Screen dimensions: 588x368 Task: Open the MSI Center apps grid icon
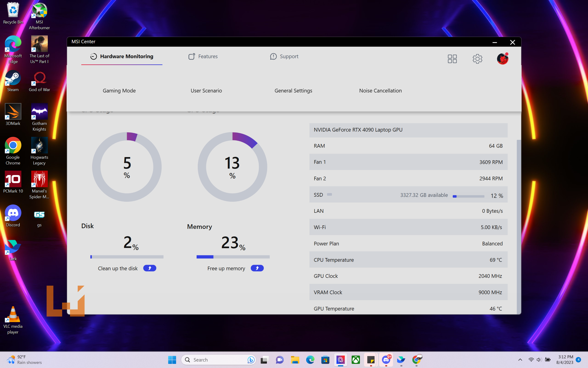(452, 59)
